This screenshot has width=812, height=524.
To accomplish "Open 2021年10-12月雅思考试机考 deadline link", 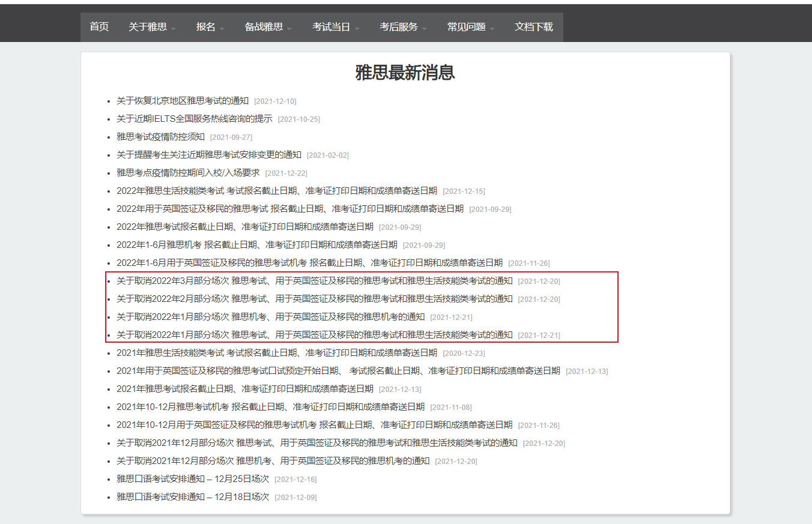I will coord(270,407).
